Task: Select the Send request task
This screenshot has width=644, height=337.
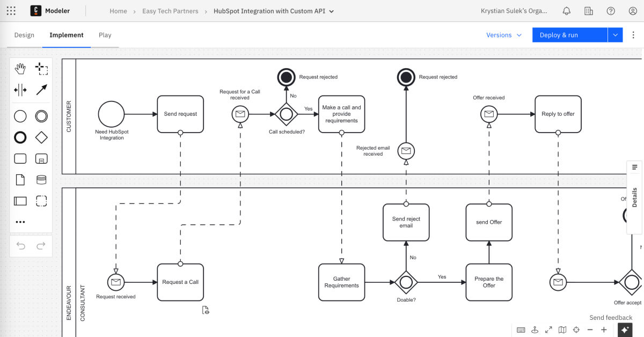Action: (x=180, y=114)
